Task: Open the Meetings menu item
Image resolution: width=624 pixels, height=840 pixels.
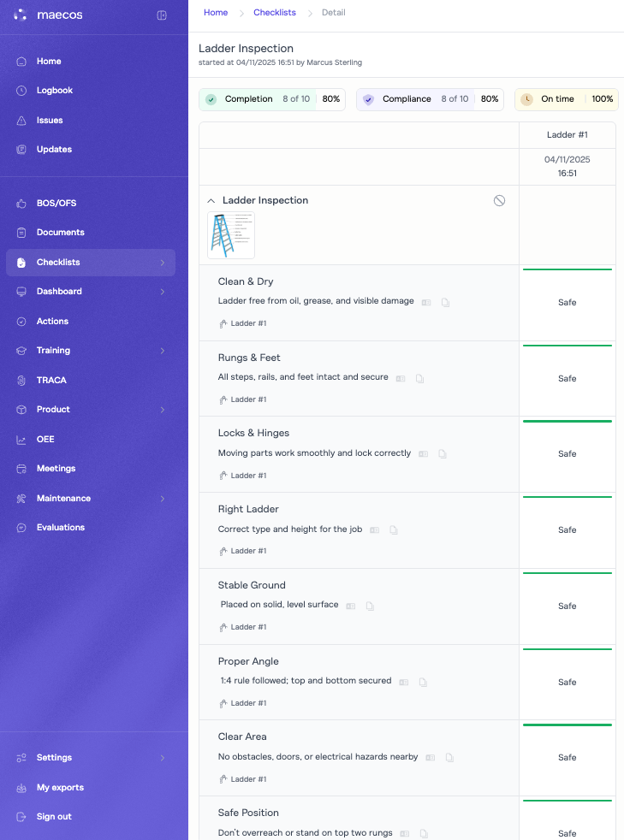Action: pos(56,469)
